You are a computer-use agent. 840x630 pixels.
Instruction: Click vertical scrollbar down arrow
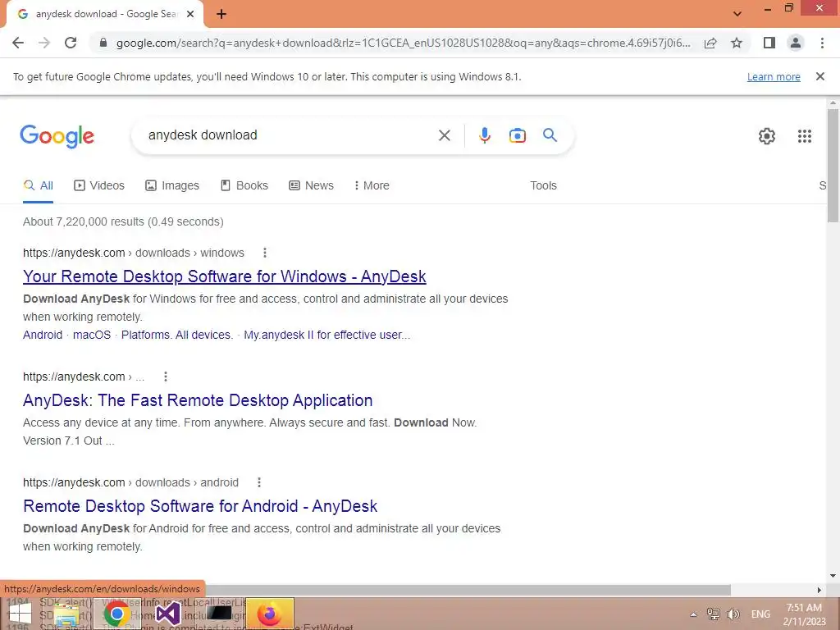[x=833, y=576]
